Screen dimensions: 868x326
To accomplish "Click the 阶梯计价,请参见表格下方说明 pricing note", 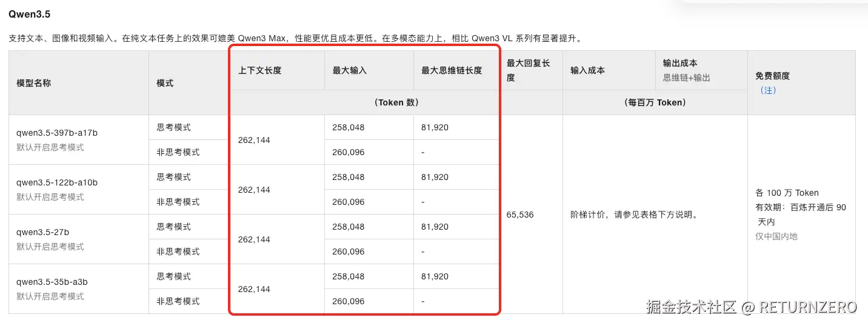I will tap(635, 215).
